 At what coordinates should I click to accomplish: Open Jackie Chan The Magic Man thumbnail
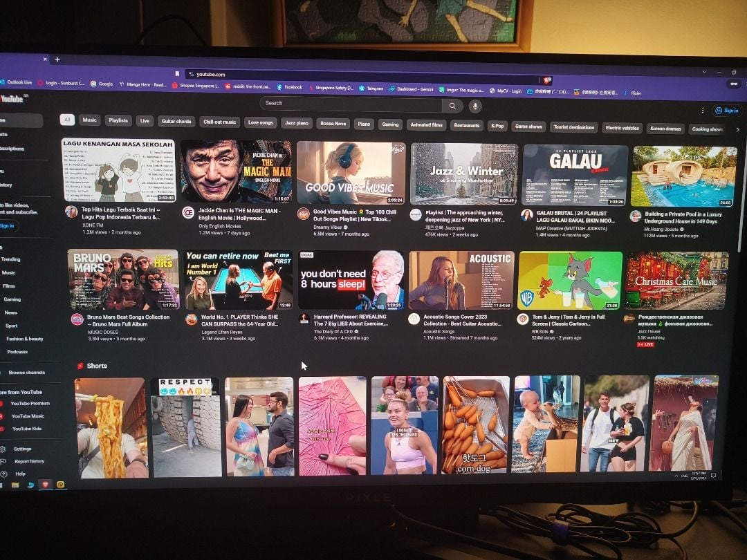click(x=237, y=171)
